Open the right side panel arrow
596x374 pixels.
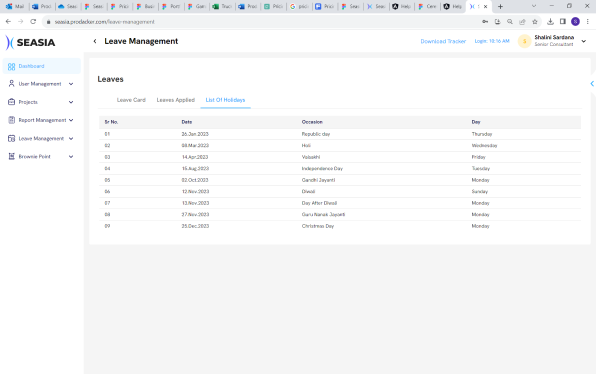[592, 84]
